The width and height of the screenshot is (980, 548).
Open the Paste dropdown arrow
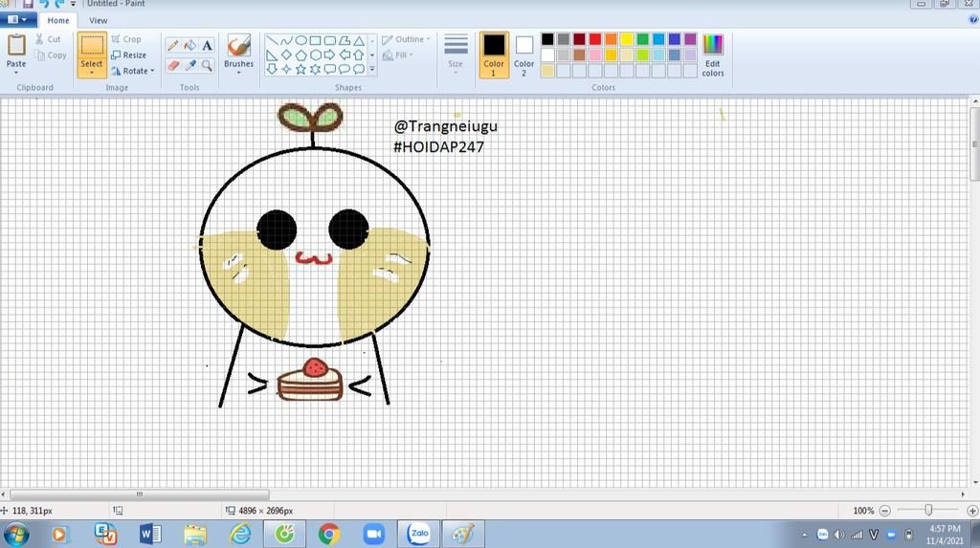pos(16,73)
